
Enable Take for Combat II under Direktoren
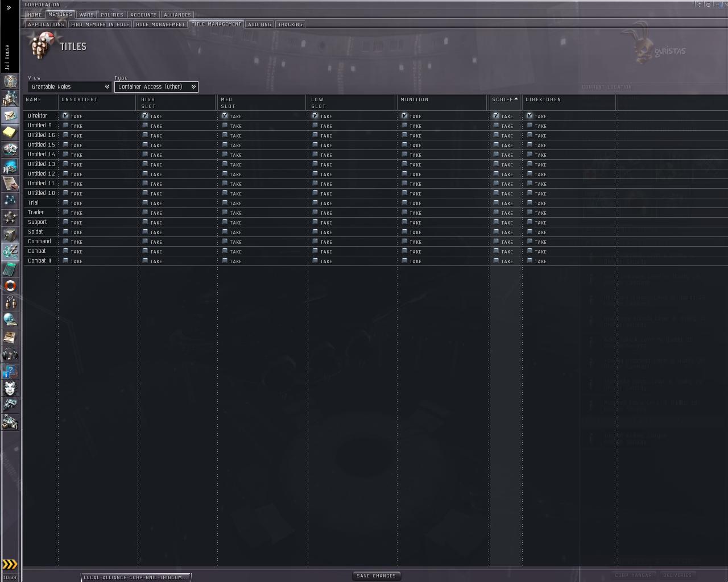tap(530, 261)
